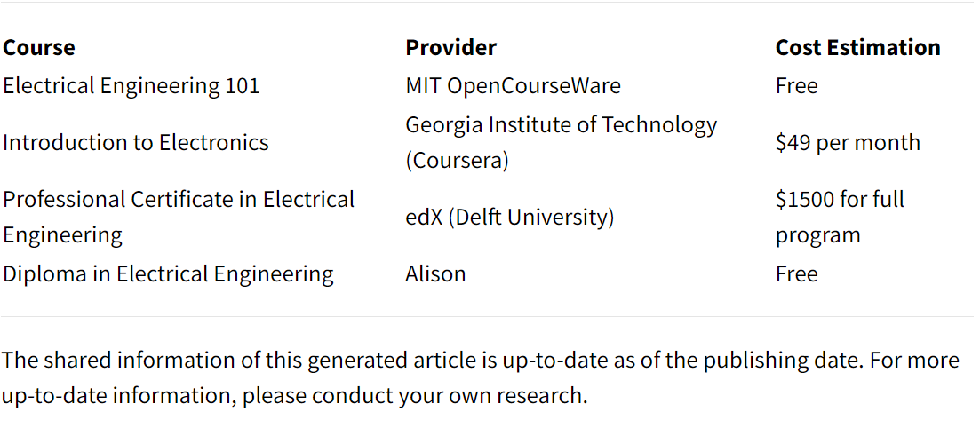Viewport: 980px width, 436px height.
Task: Click the (Coursera) provider text
Action: (x=457, y=161)
